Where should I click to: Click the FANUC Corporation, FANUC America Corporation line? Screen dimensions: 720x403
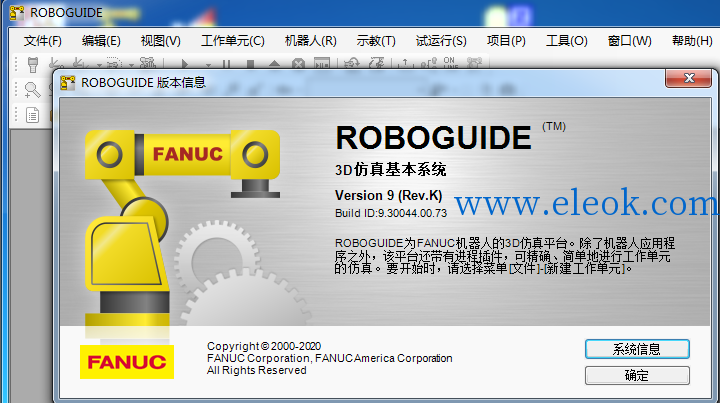pyautogui.click(x=330, y=358)
